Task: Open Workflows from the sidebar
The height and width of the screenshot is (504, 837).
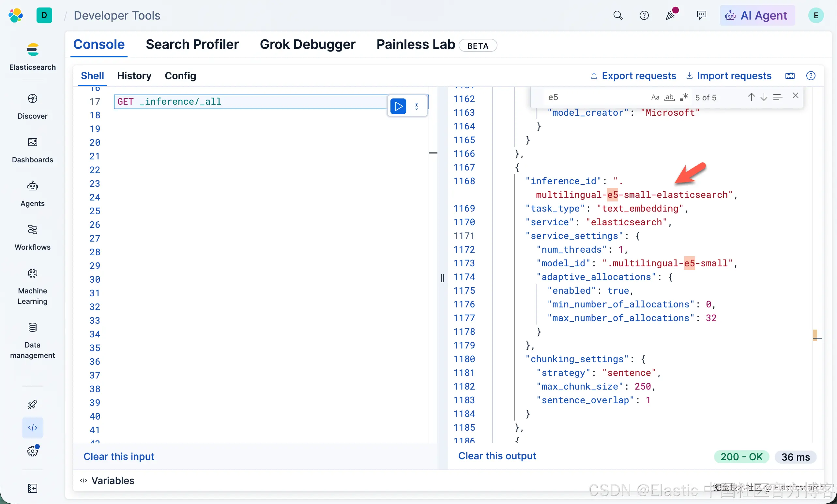Action: tap(33, 238)
